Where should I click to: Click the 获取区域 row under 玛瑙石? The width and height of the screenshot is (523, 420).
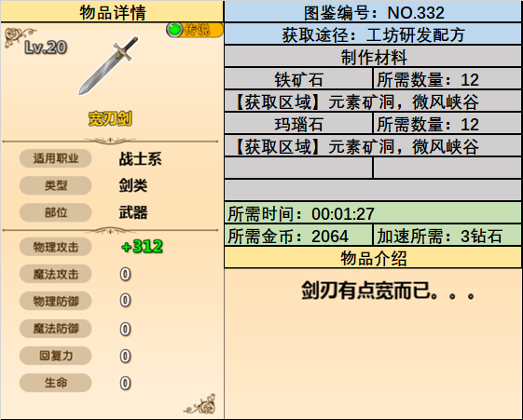coord(373,145)
